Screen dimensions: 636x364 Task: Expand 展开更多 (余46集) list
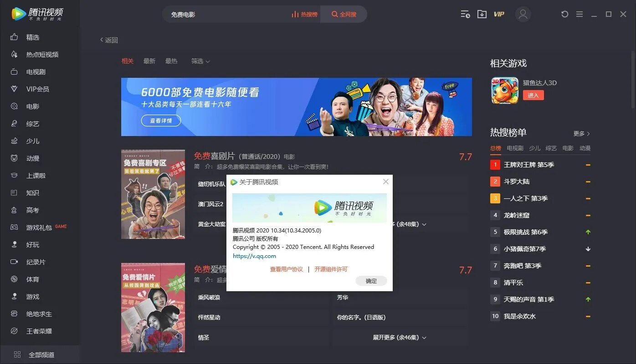[400, 338]
